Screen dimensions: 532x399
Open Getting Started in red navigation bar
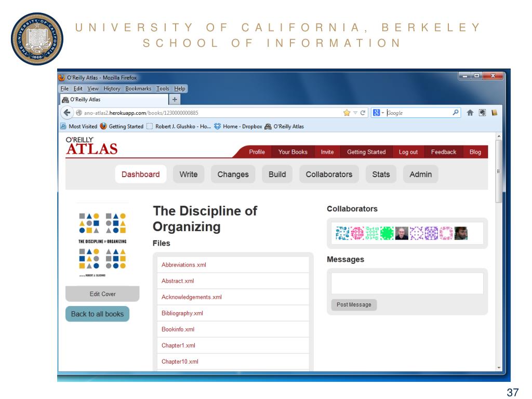click(x=366, y=152)
